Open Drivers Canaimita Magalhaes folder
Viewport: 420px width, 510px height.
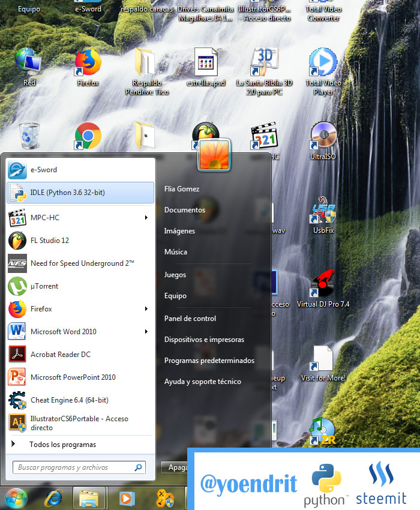[206, 13]
